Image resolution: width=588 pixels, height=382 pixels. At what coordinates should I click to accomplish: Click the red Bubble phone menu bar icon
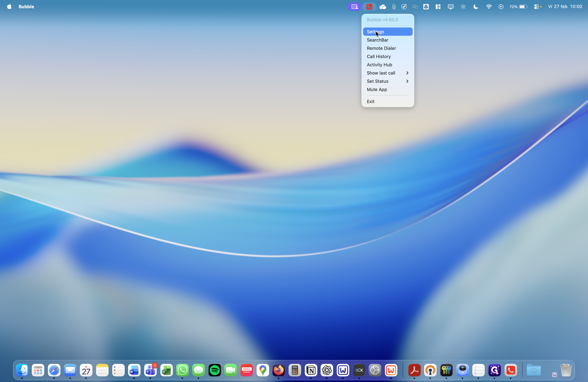(369, 7)
